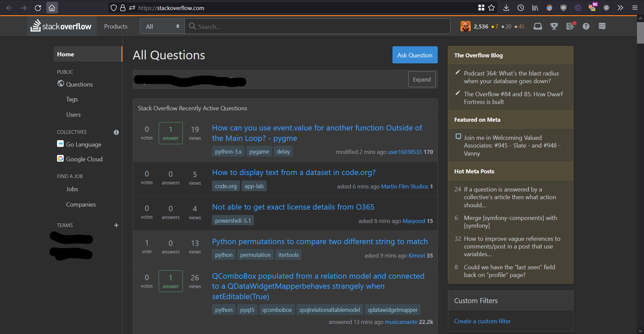Image resolution: width=644 pixels, height=334 pixels.
Task: Click the uBlock shield extension icon
Action: click(563, 8)
